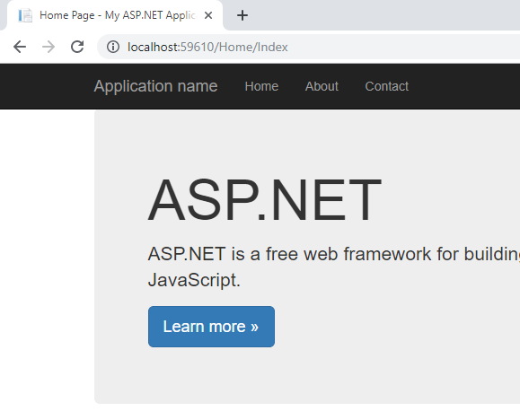
Task: Open the About page link
Action: [322, 86]
